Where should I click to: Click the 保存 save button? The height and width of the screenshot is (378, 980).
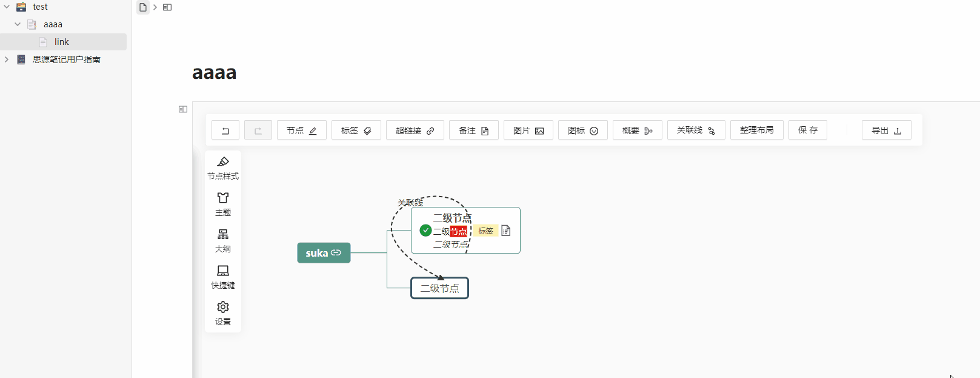click(x=807, y=129)
